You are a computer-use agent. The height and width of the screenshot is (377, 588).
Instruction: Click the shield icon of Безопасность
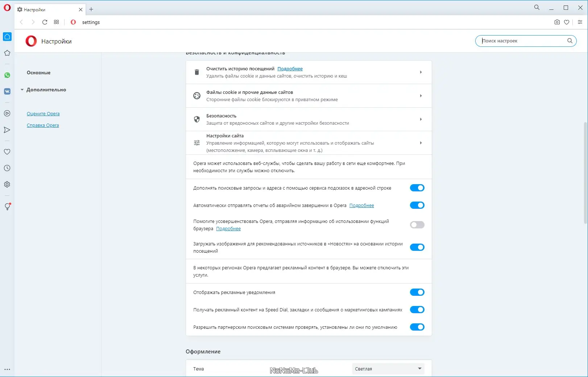coord(197,119)
